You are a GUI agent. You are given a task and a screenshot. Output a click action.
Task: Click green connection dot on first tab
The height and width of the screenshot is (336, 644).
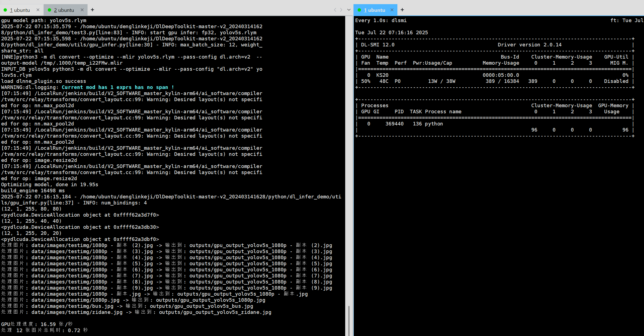point(5,10)
